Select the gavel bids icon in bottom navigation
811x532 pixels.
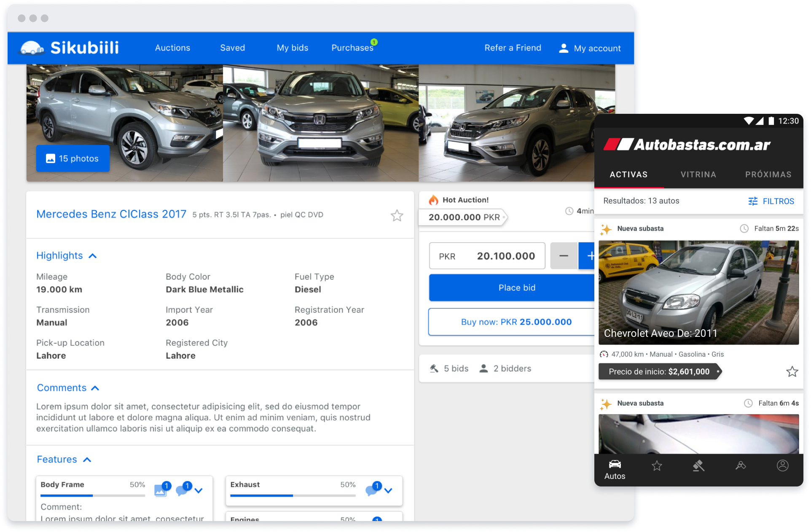pos(698,466)
